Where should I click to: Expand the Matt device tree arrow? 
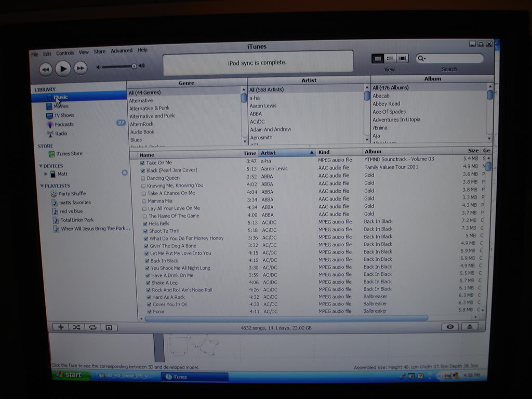[46, 174]
